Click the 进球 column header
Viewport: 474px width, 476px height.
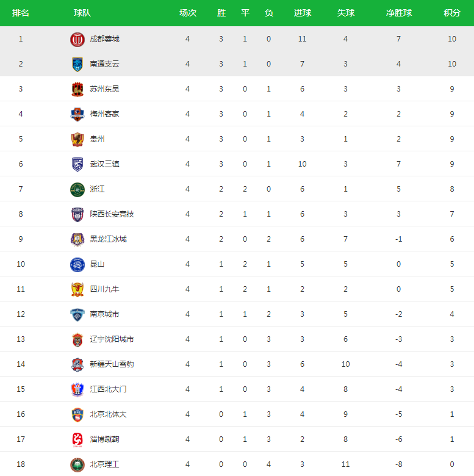coord(302,13)
